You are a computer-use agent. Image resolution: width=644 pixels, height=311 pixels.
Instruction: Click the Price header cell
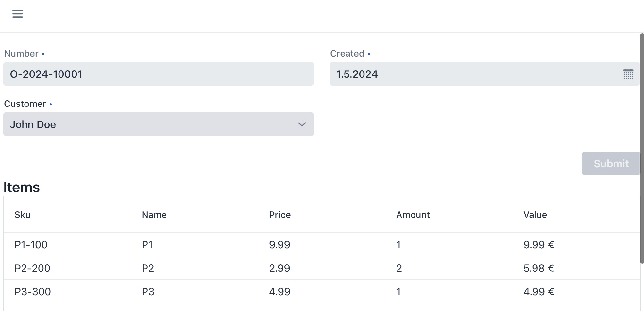280,215
